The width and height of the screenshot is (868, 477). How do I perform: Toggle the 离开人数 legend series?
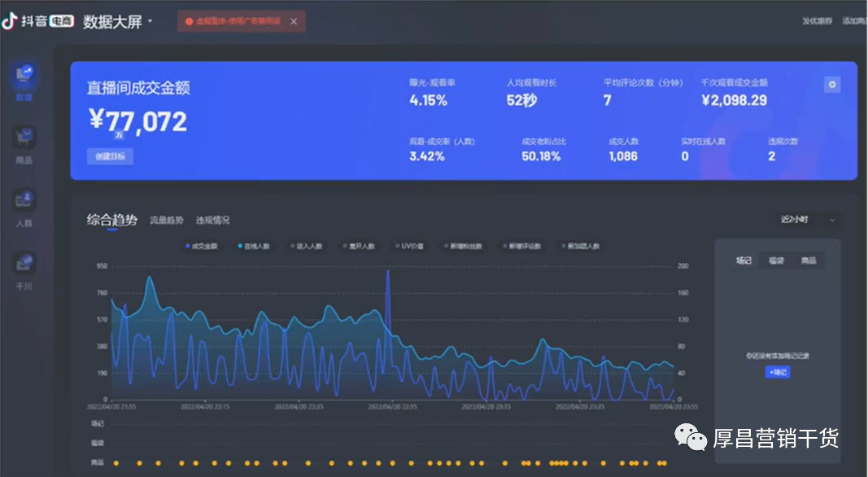pos(359,246)
